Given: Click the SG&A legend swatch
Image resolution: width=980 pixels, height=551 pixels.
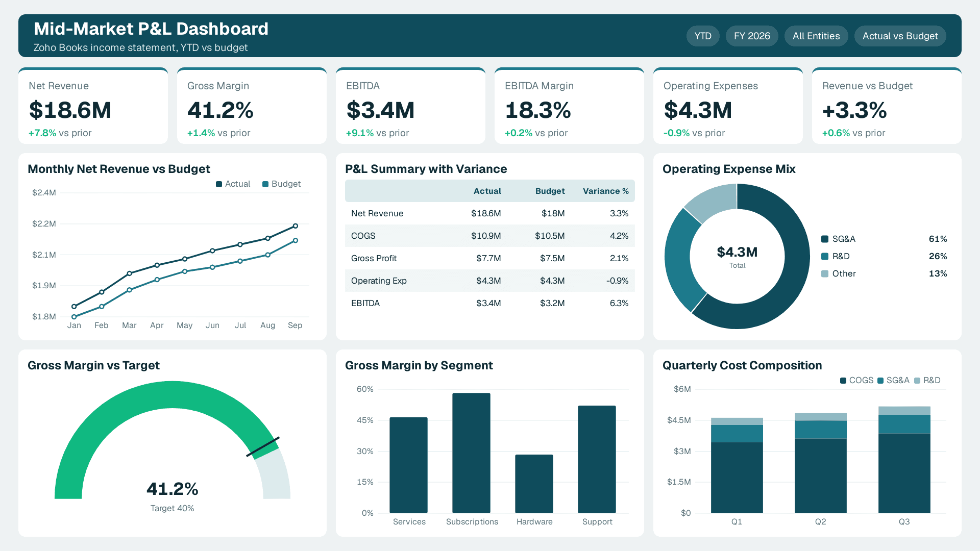Looking at the screenshot, I should [x=825, y=239].
